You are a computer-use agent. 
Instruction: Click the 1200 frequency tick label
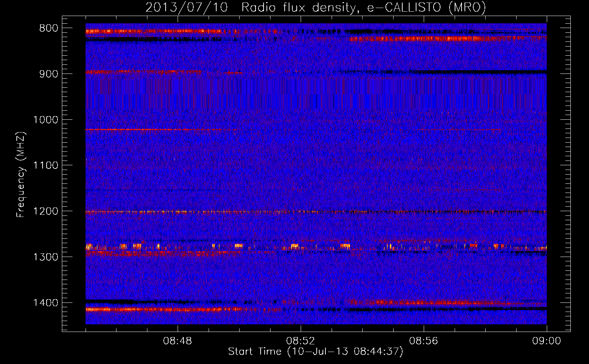point(46,211)
